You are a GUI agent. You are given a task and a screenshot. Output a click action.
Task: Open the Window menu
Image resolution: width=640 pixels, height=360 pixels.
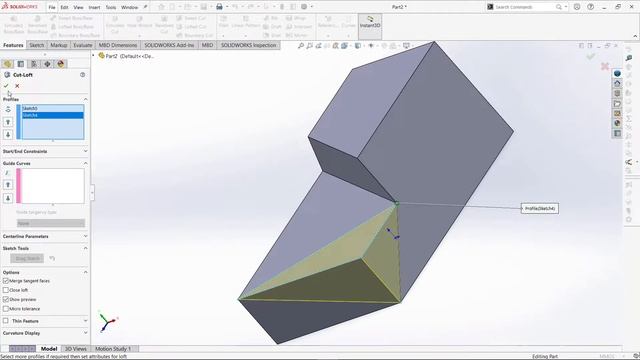click(x=129, y=7)
